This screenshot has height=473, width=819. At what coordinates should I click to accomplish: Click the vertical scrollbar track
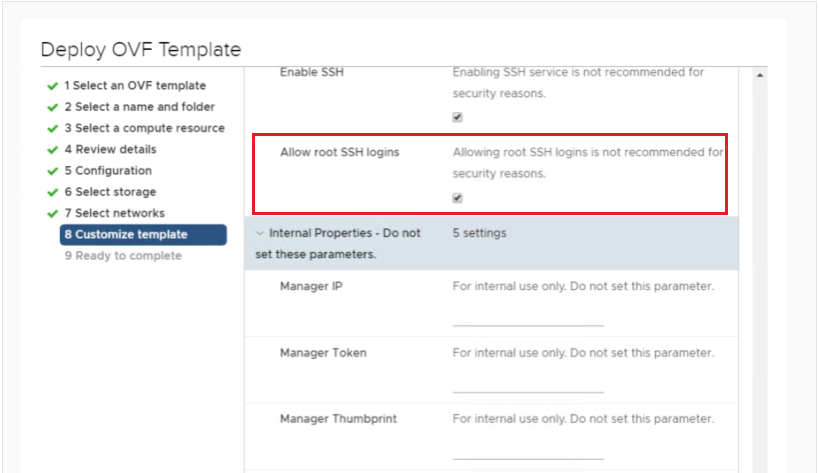coord(760,277)
